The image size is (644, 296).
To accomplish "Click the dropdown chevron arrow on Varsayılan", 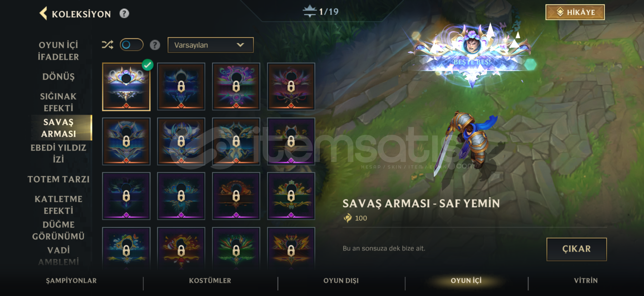I will click(240, 45).
